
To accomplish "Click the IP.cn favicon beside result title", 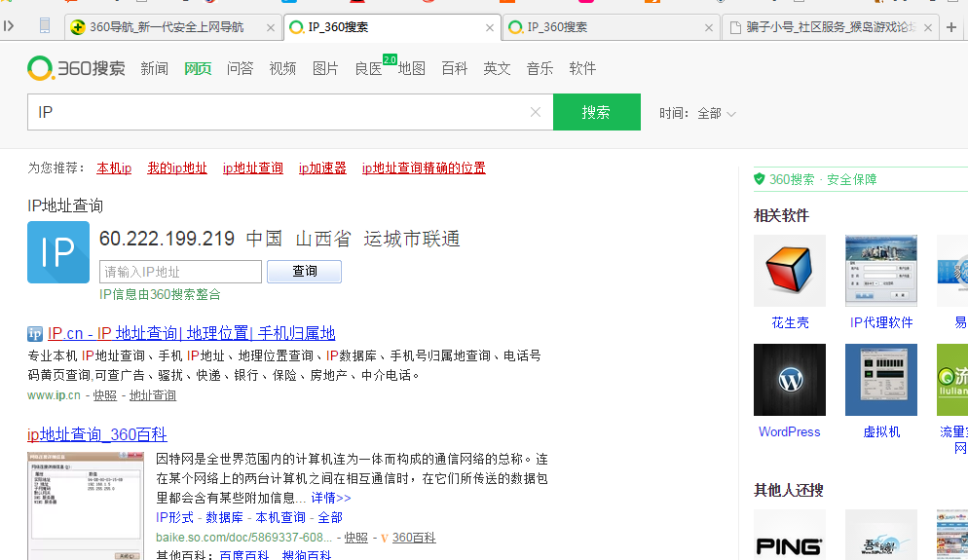I will point(35,334).
